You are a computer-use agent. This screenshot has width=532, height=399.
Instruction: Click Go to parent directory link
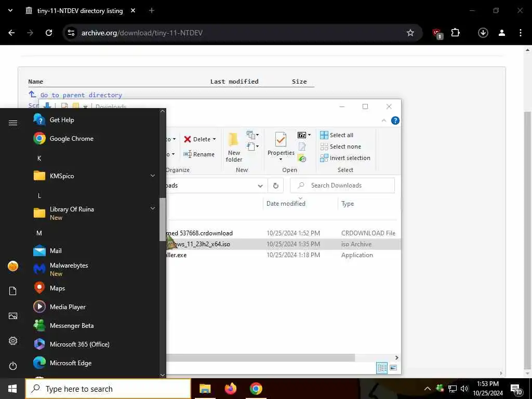coord(81,95)
